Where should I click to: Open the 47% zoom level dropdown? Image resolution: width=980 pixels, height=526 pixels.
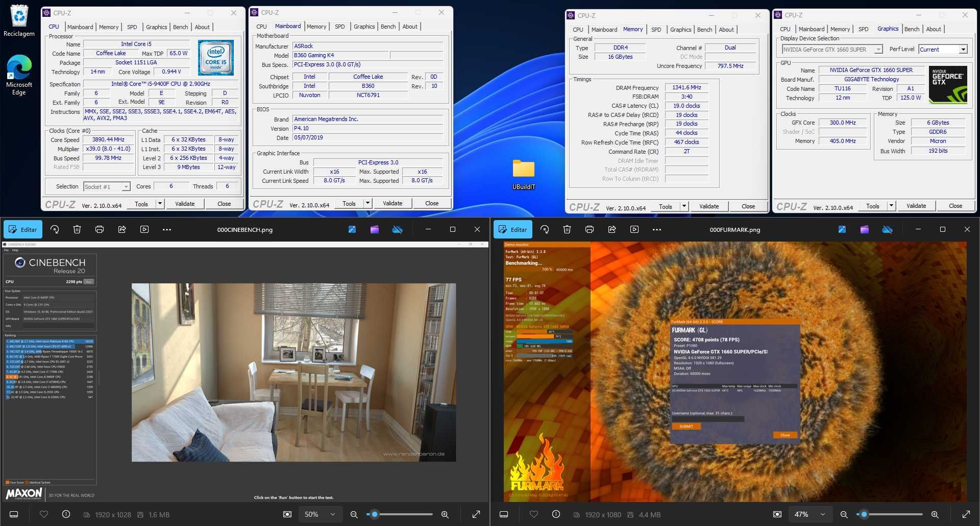810,514
